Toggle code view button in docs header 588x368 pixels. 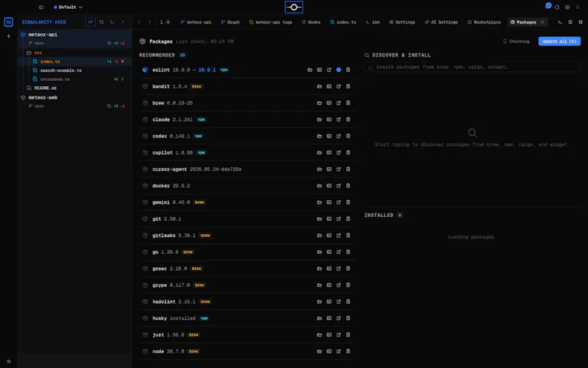click(x=90, y=22)
